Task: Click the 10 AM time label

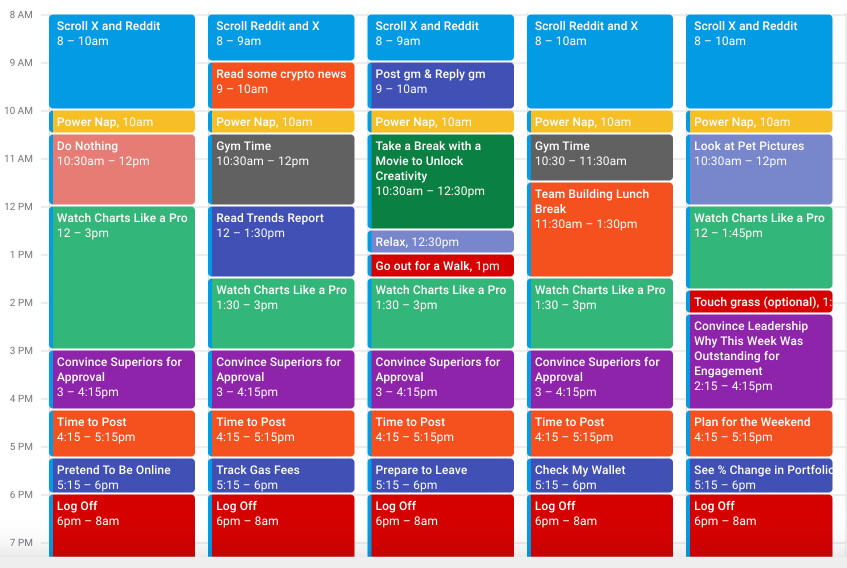Action: coord(19,111)
